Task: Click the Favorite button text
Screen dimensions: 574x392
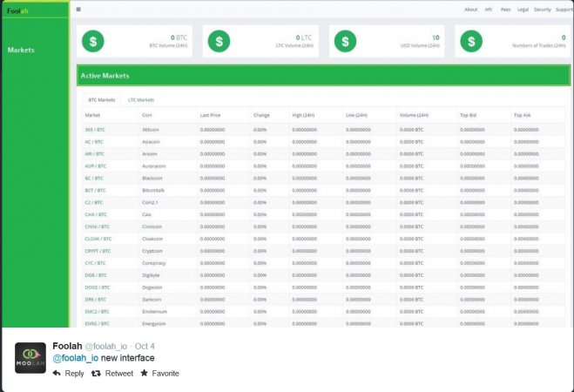Action: [x=165, y=374]
